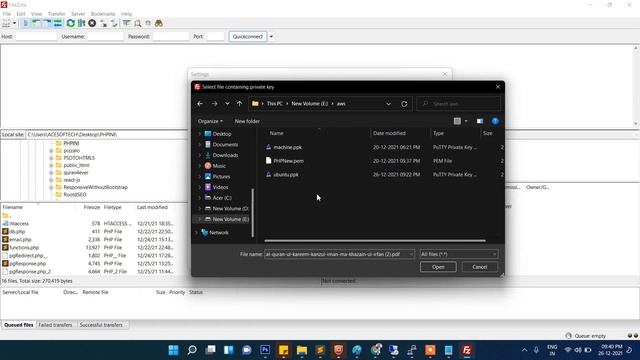
Task: Open the Quickconnect history dropdown arrow
Action: (271, 37)
